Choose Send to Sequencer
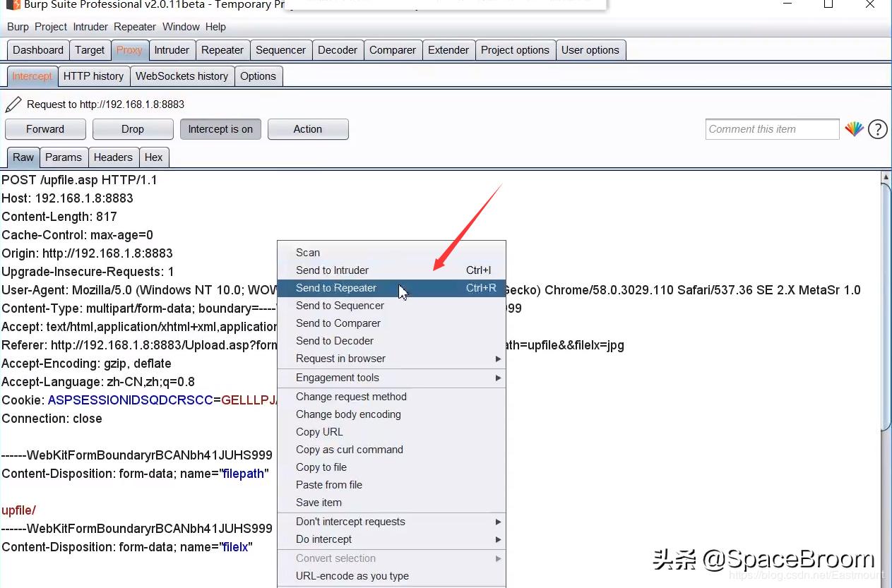The width and height of the screenshot is (892, 588). pyautogui.click(x=392, y=306)
